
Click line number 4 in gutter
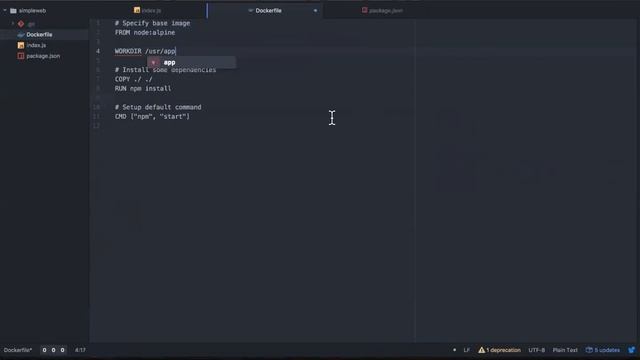98,51
